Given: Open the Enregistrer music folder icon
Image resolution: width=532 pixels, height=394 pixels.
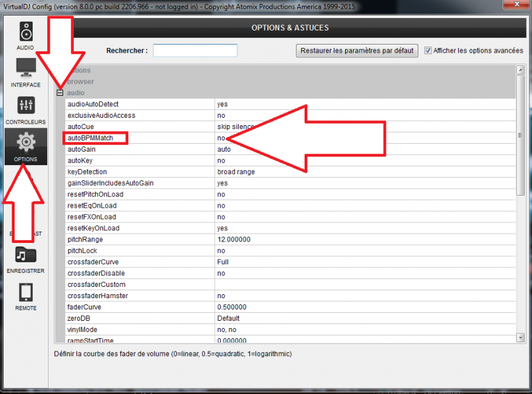Looking at the screenshot, I should pyautogui.click(x=26, y=254).
